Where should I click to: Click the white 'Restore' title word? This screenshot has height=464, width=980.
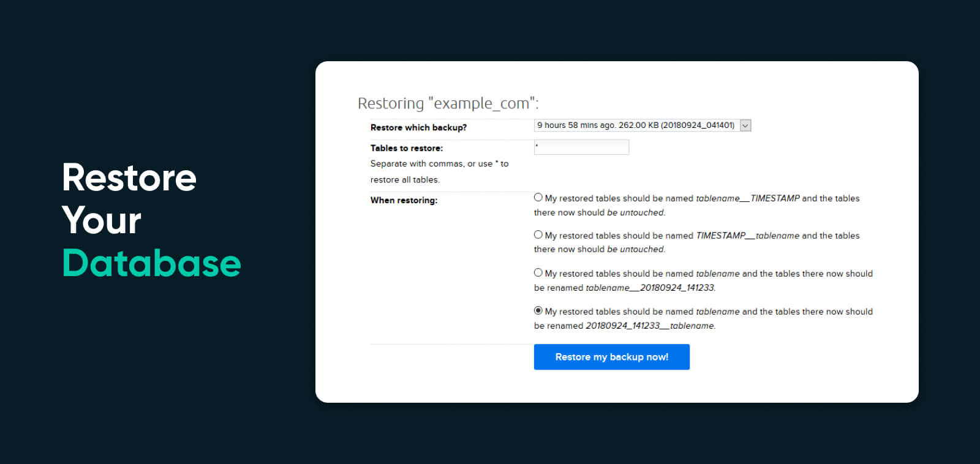(129, 178)
